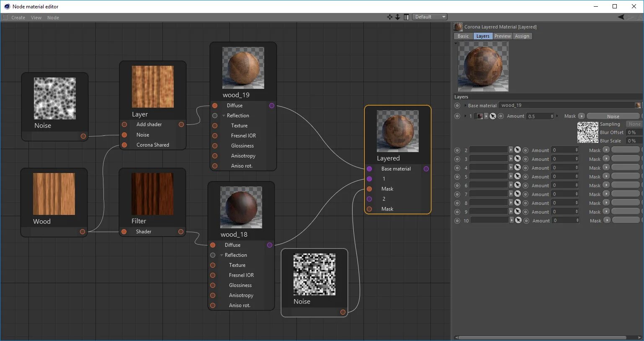Click the picker cursor icon for layer 1
The image size is (644, 341).
493,116
